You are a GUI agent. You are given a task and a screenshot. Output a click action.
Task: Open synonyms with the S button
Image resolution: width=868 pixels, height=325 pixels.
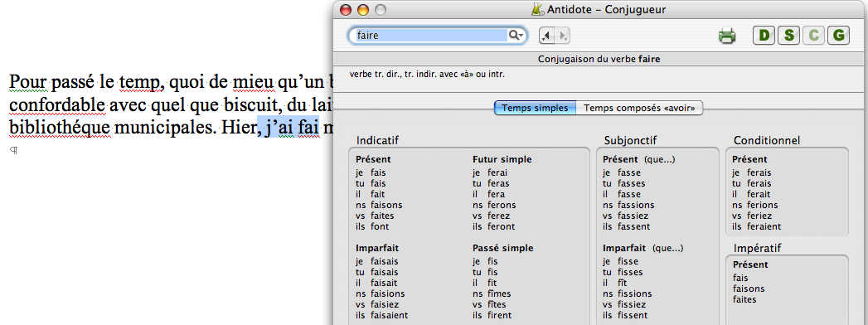(789, 36)
